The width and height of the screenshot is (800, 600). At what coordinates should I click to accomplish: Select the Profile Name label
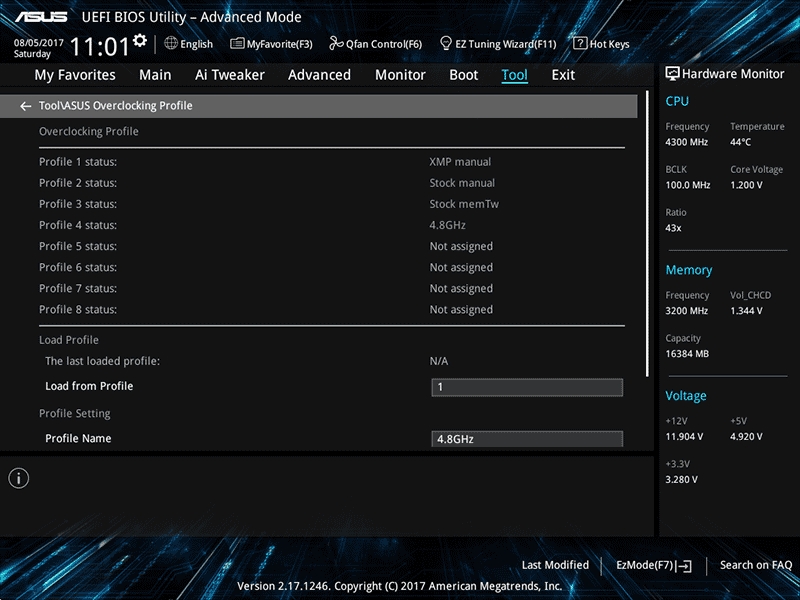(78, 438)
